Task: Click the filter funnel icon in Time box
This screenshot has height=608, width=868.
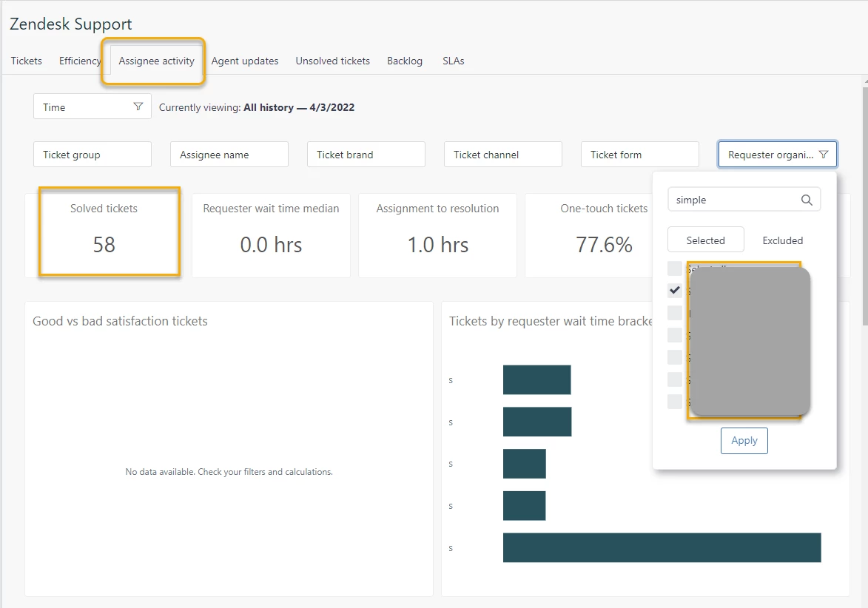Action: [x=138, y=107]
